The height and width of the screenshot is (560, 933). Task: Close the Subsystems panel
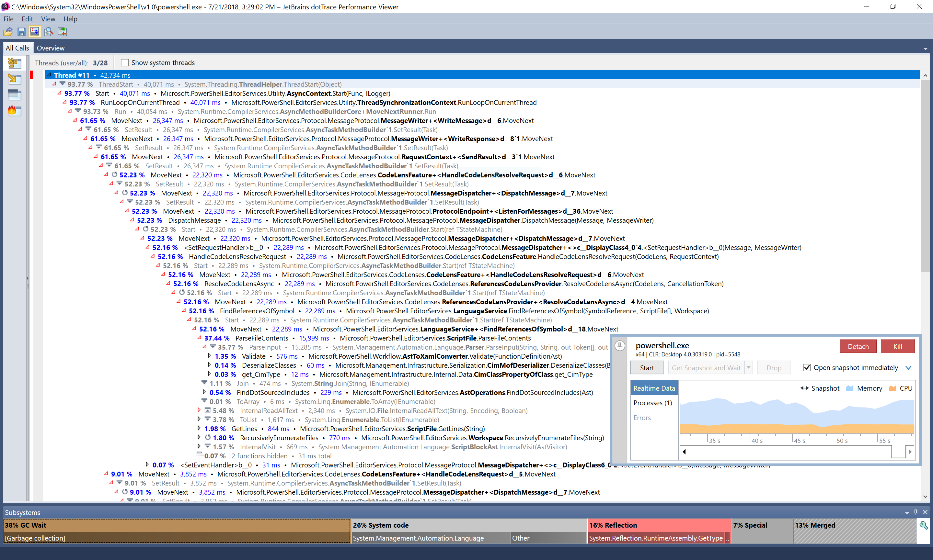925,512
